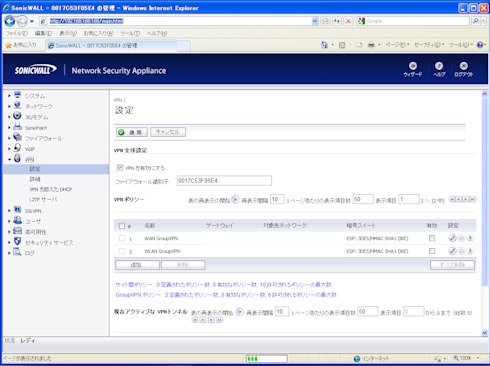Click the VPN lock icon in sidebar
Image resolution: width=490 pixels, height=366 pixels.
click(18, 158)
